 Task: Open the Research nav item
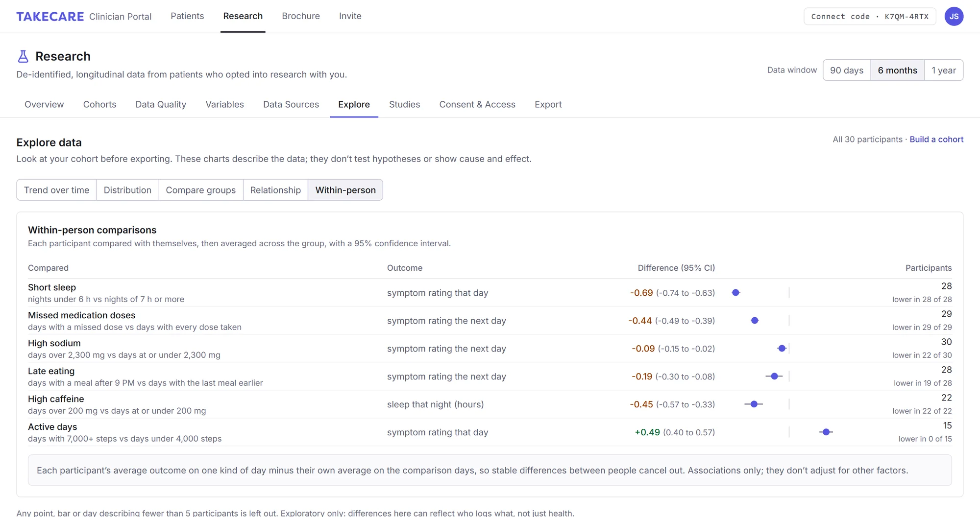[x=243, y=16]
